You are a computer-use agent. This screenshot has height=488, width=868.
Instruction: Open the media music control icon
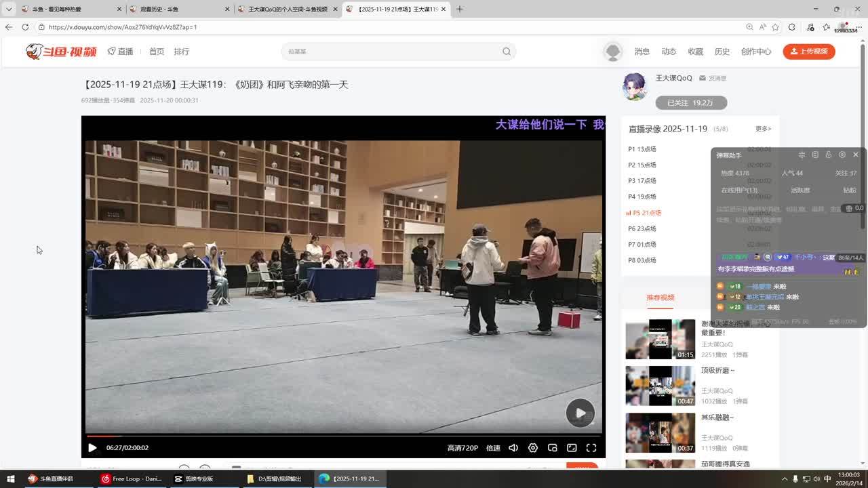tap(810, 27)
